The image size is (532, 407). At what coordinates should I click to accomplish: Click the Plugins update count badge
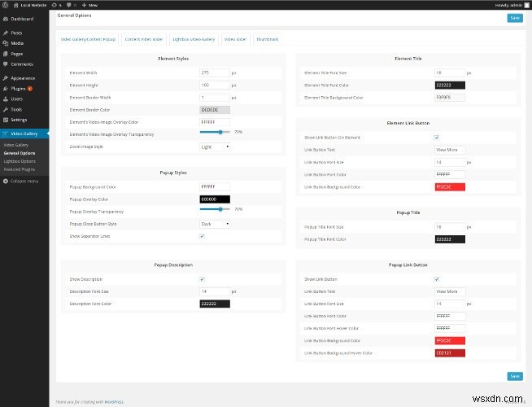[30, 89]
